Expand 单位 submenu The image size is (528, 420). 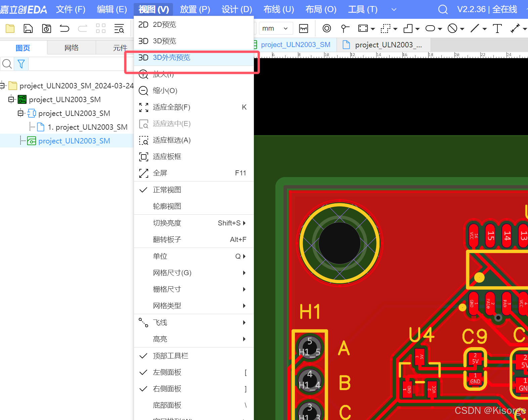[x=194, y=256]
